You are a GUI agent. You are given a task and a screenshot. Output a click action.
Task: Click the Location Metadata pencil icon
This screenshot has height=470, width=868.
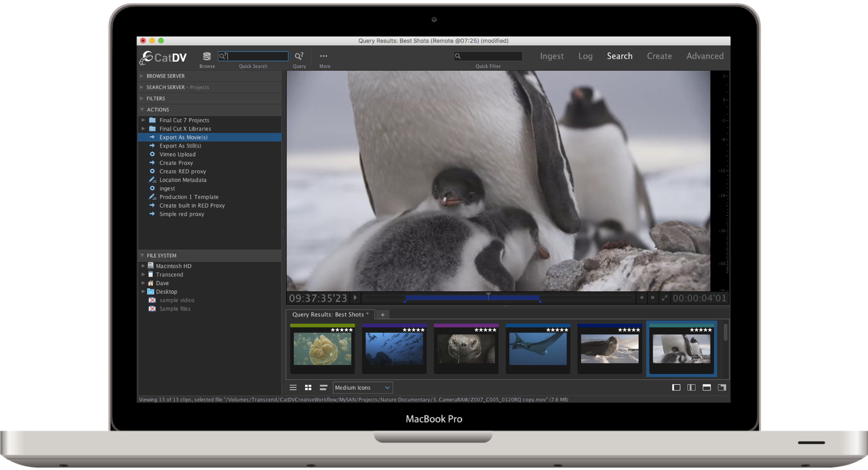pyautogui.click(x=152, y=180)
